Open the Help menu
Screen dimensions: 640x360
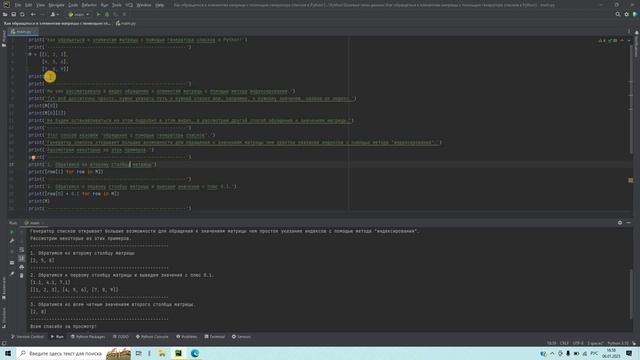pos(160,5)
